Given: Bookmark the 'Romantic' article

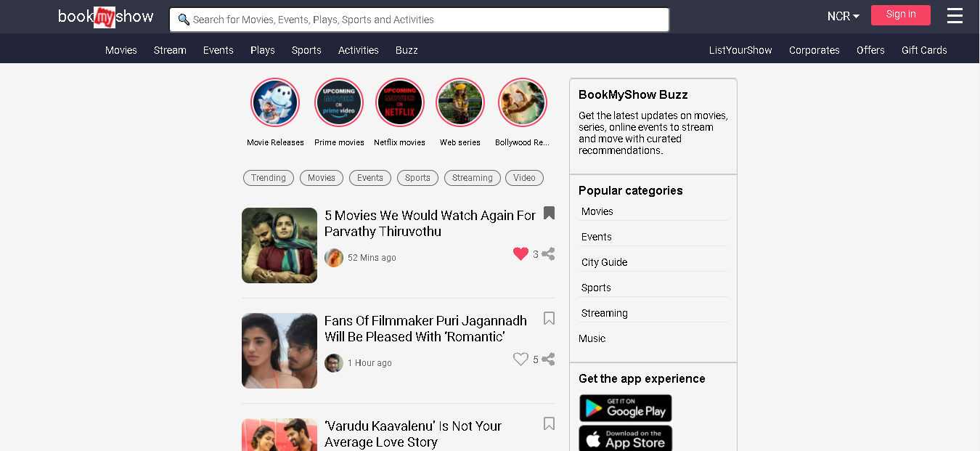Looking at the screenshot, I should click(x=549, y=318).
